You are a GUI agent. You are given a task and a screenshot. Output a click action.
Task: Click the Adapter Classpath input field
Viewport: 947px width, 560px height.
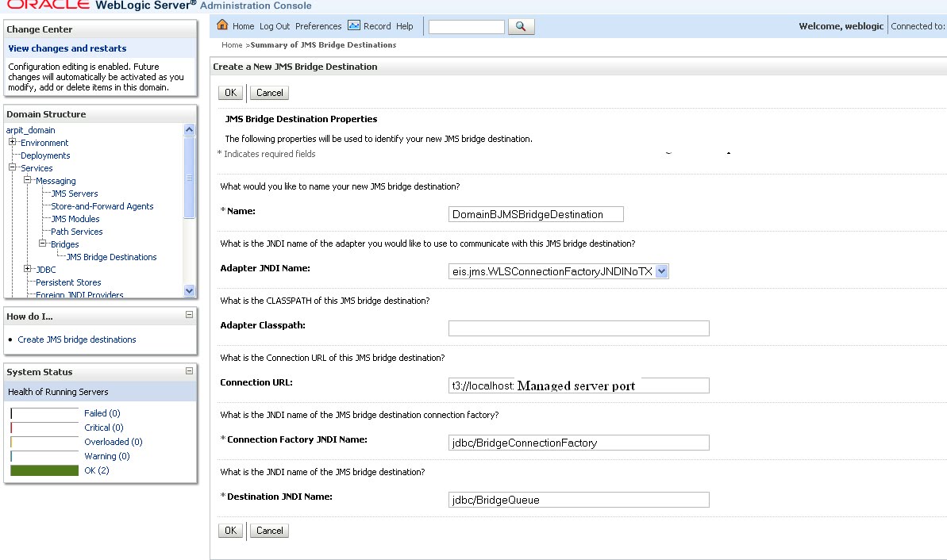(579, 328)
